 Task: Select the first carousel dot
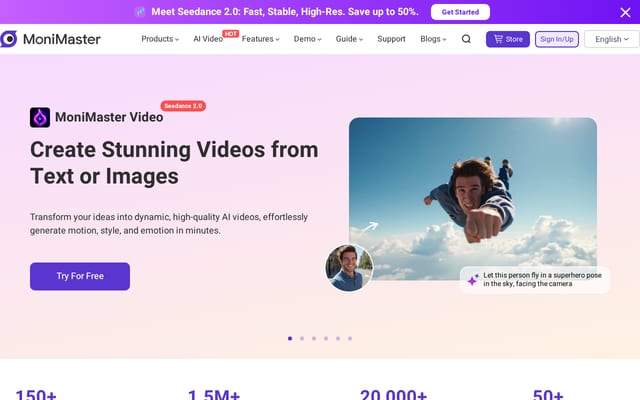pyautogui.click(x=290, y=338)
